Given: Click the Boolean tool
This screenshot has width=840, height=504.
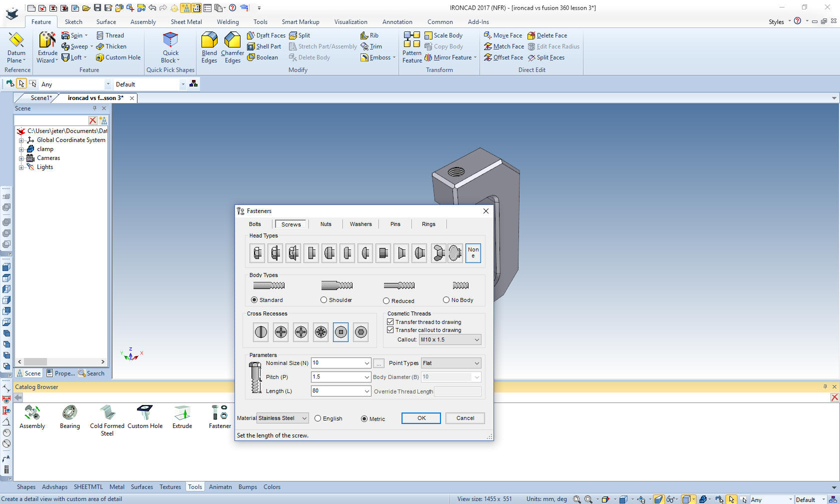Looking at the screenshot, I should click(x=262, y=57).
